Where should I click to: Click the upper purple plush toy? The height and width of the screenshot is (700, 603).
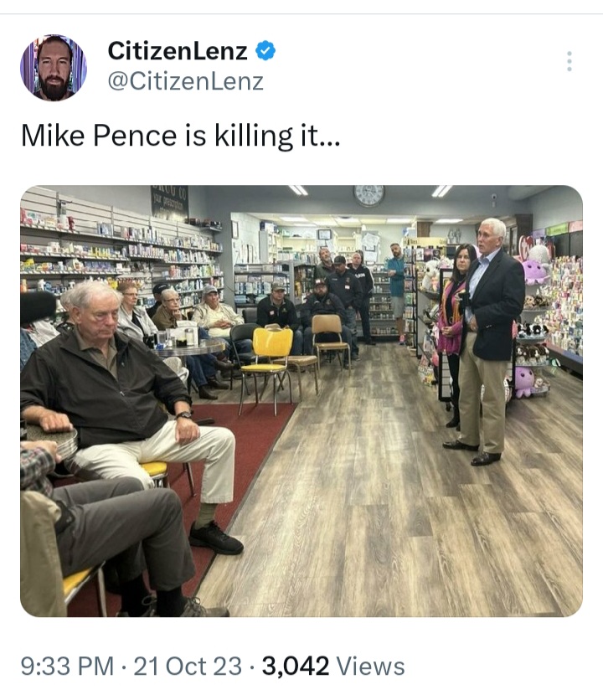[534, 271]
